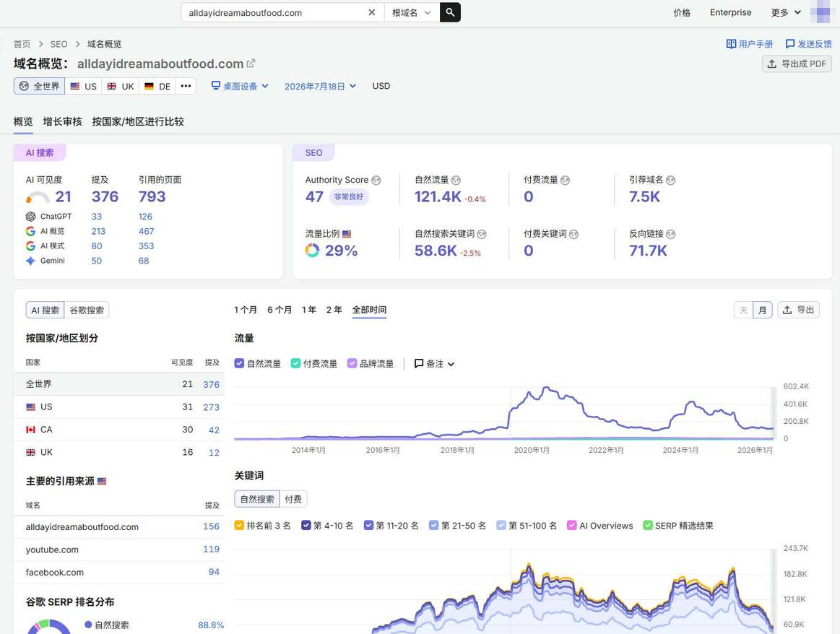Toggle the 品牌流量 checkbox

[x=352, y=364]
